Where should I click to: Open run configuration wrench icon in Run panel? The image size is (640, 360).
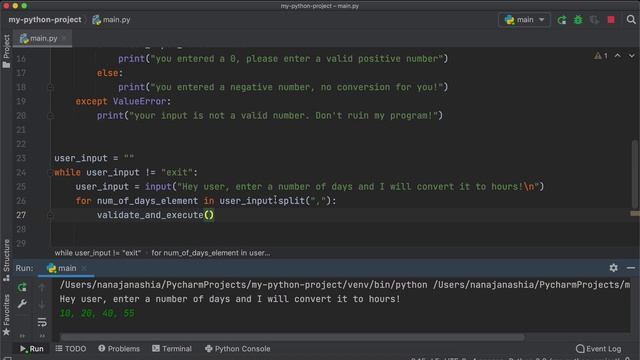point(22,304)
